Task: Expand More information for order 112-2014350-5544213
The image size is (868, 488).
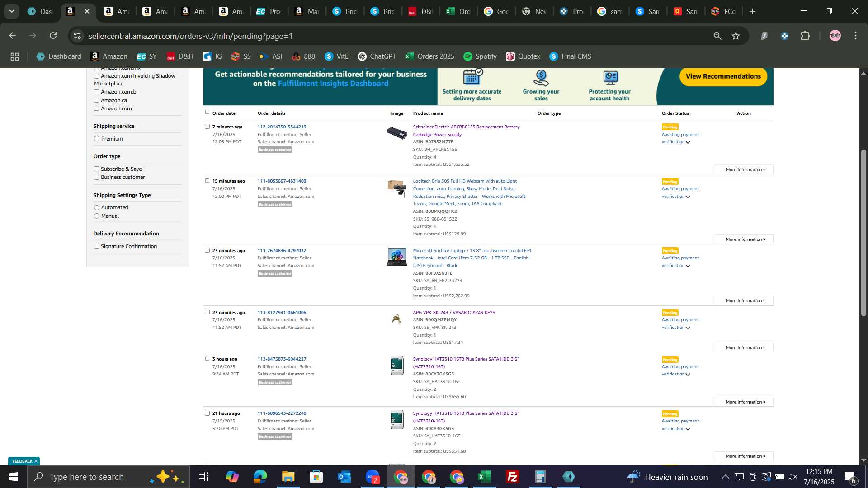Action: pos(744,170)
